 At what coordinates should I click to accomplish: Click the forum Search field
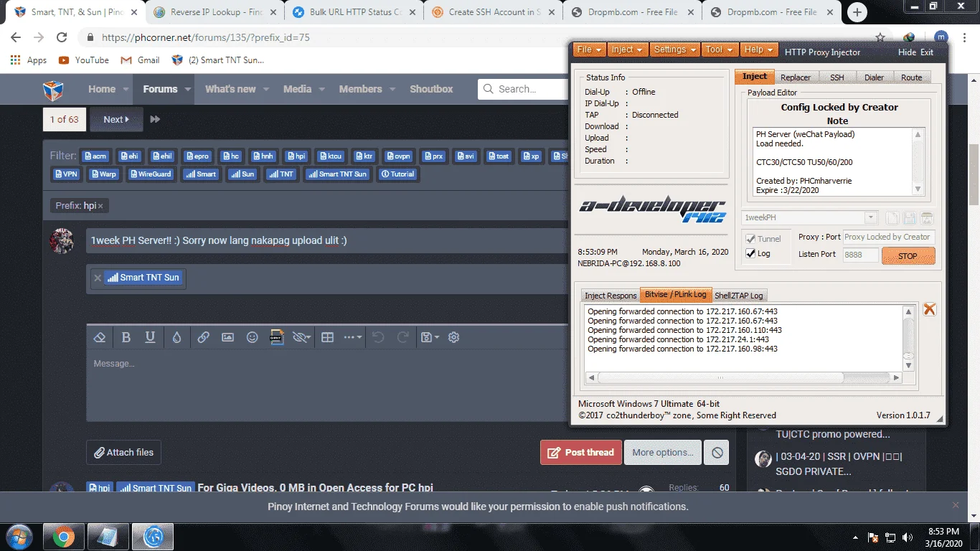[x=522, y=89]
